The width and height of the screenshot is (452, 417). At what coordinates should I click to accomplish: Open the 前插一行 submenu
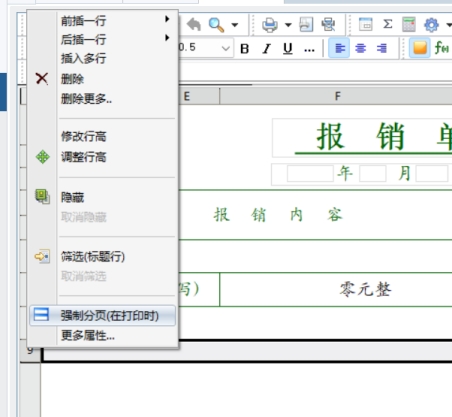(x=102, y=21)
